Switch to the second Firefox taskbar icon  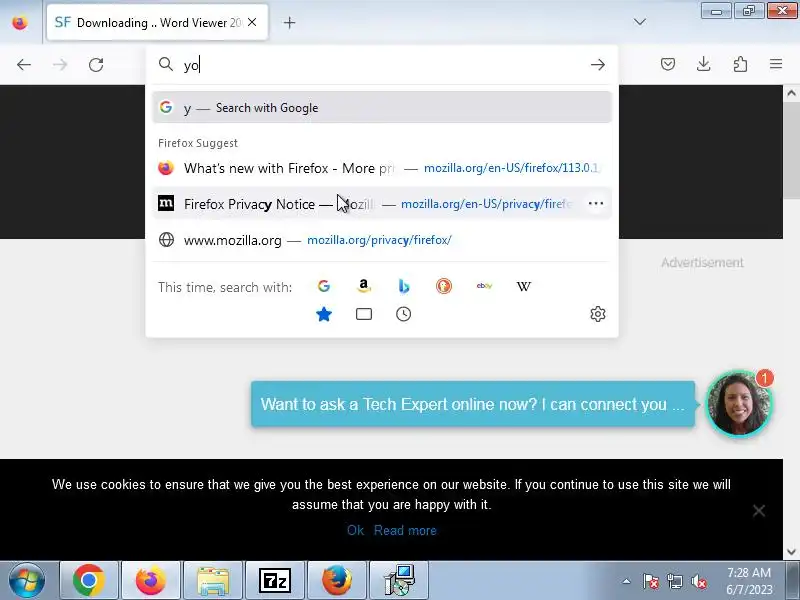click(337, 580)
